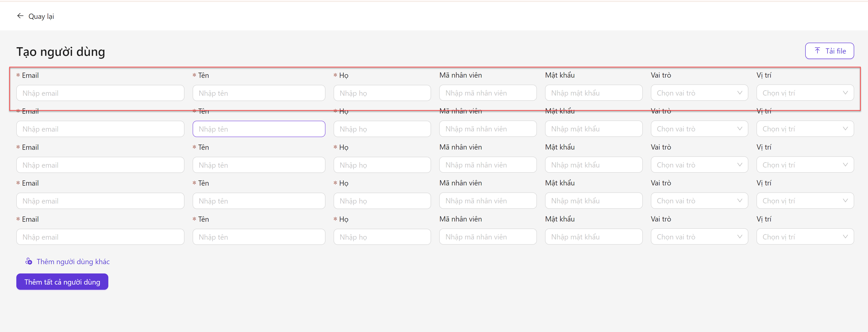The width and height of the screenshot is (868, 332).
Task: Click the back arrow icon beside Quay lại
Action: click(x=20, y=16)
